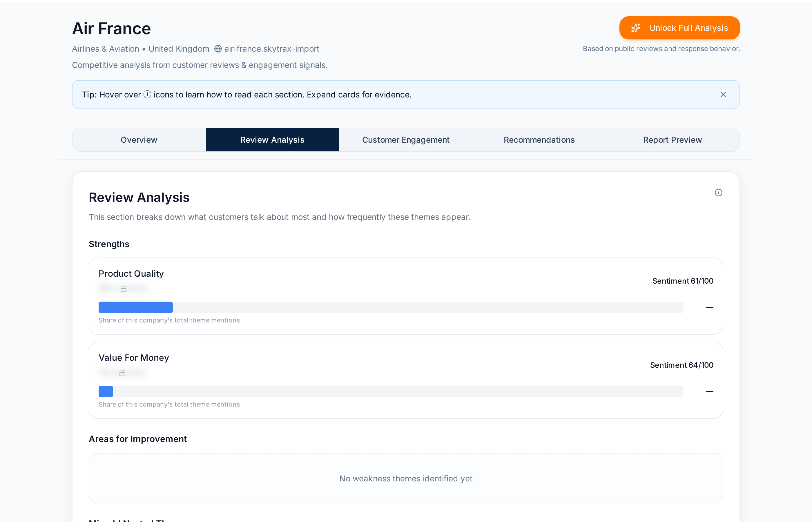Screen dimensions: 812x522
Task: Click the Review Analysis info icon
Action: 718,193
